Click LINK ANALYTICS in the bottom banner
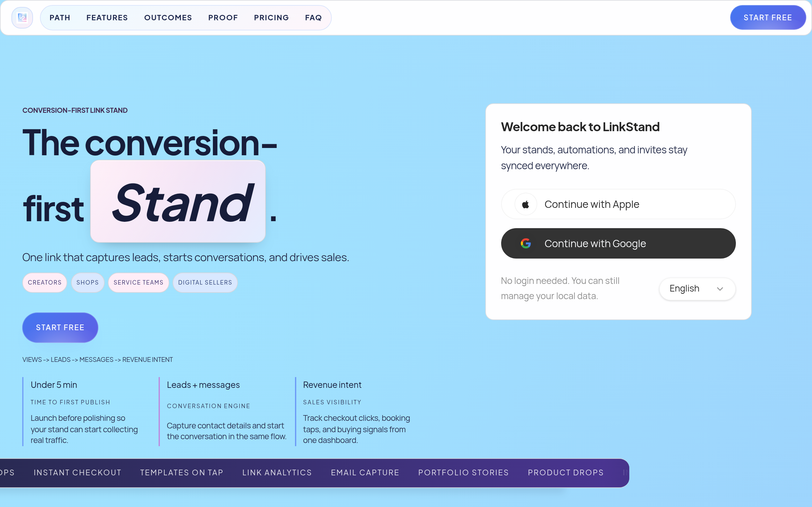The height and width of the screenshot is (507, 812). (x=277, y=472)
